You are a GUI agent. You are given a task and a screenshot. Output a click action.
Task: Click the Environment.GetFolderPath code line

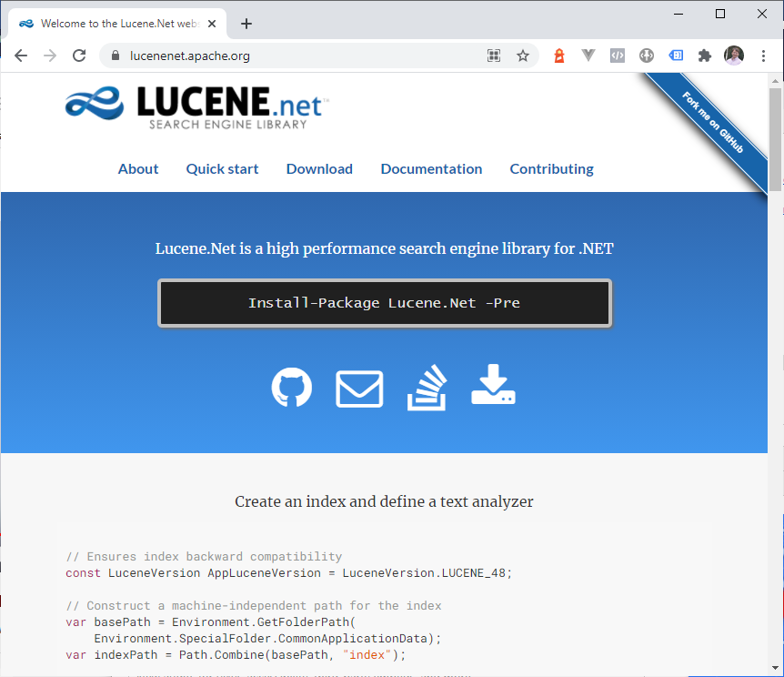(210, 622)
